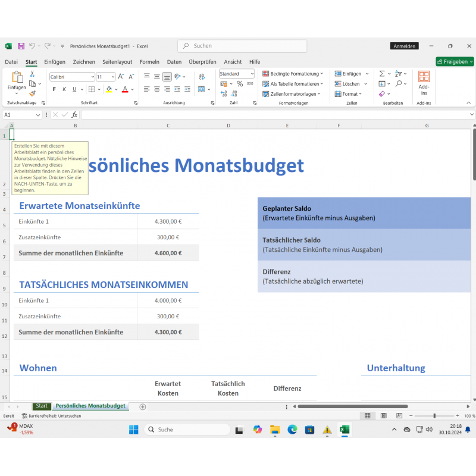Viewport: 476px width, 476px height.
Task: Expand the Standard number format dropdown
Action: [x=252, y=74]
